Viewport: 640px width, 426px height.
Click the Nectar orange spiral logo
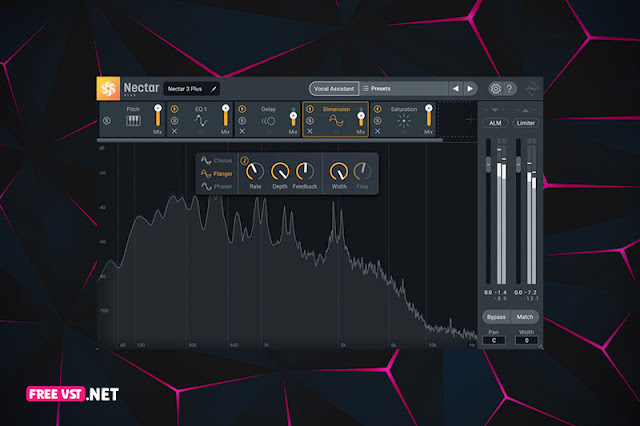pos(108,88)
